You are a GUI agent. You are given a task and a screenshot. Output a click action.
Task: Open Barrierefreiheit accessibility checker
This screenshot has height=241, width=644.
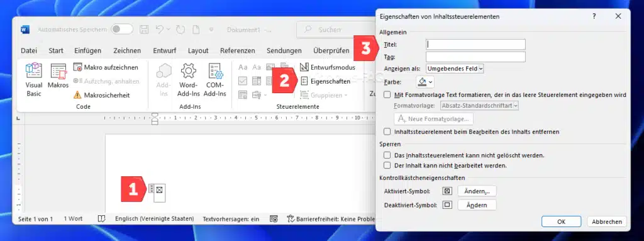point(331,219)
